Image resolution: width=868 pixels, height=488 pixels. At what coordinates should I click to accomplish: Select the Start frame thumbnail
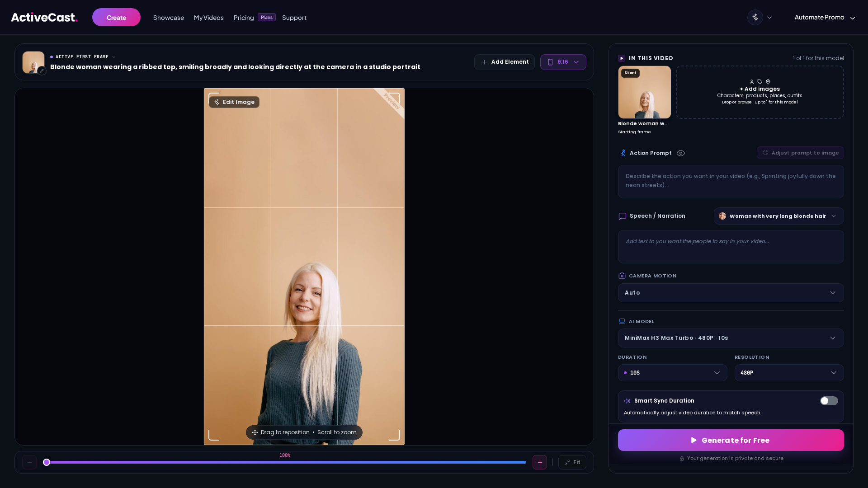click(645, 92)
